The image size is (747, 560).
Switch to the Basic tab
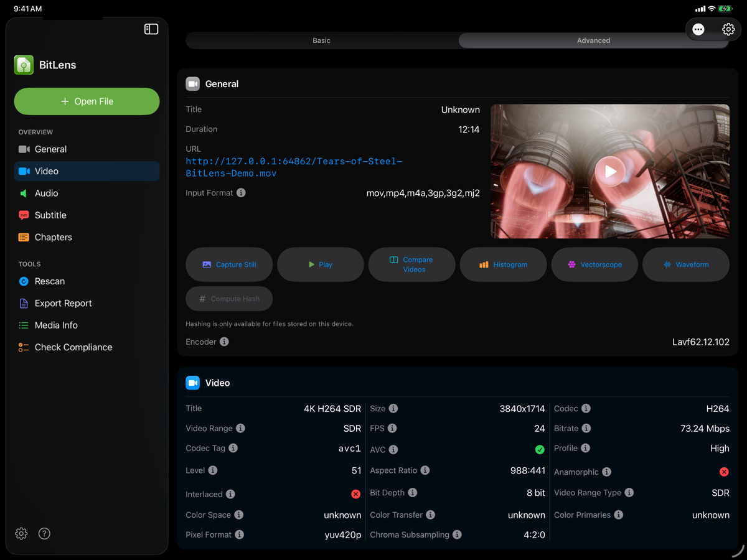[322, 40]
